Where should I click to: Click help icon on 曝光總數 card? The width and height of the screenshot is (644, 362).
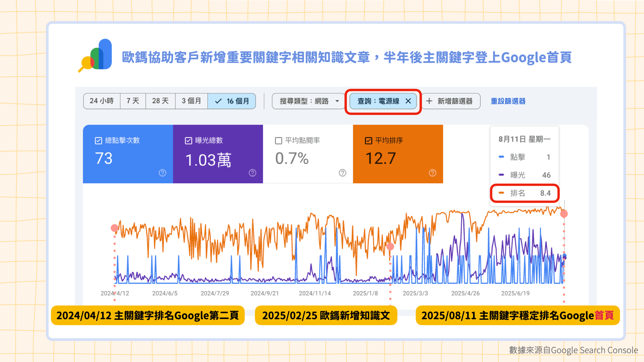coord(253,173)
